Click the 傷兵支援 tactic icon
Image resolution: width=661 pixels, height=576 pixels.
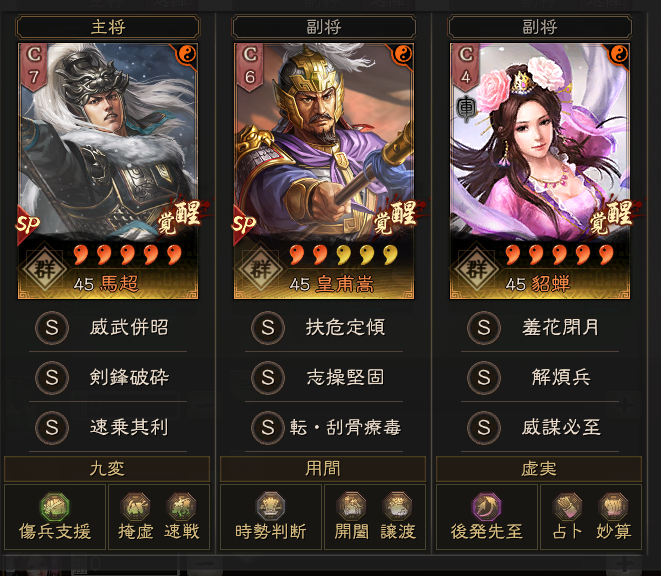54,507
